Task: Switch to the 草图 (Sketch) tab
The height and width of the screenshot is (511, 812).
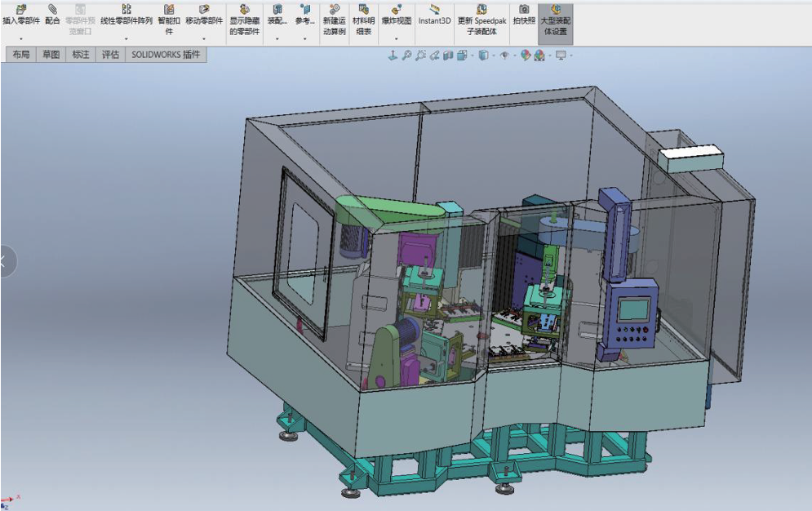Action: (51, 55)
